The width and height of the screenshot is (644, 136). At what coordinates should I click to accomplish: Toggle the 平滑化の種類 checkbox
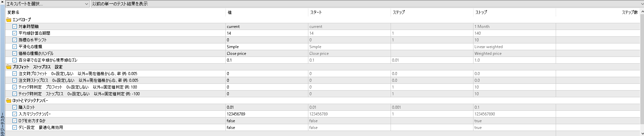point(14,47)
